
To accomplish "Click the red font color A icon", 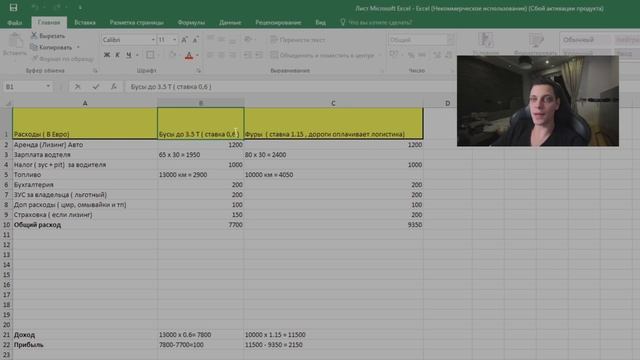I will [189, 55].
